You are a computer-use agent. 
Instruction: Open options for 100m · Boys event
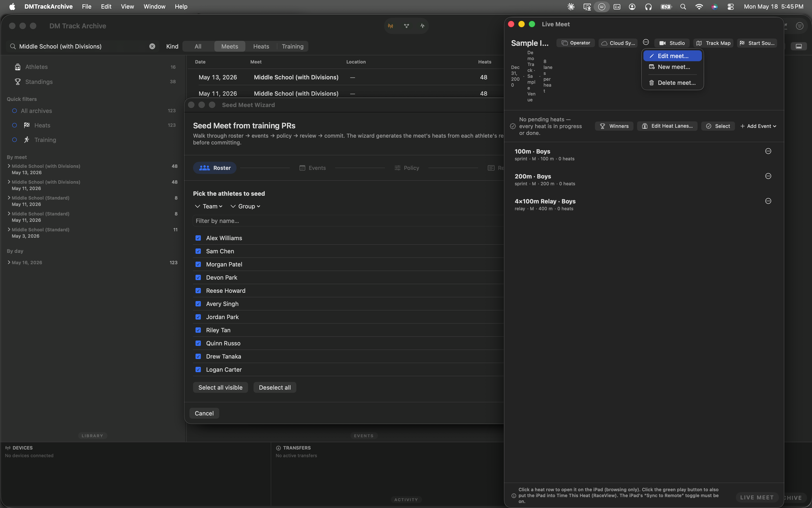pos(768,151)
